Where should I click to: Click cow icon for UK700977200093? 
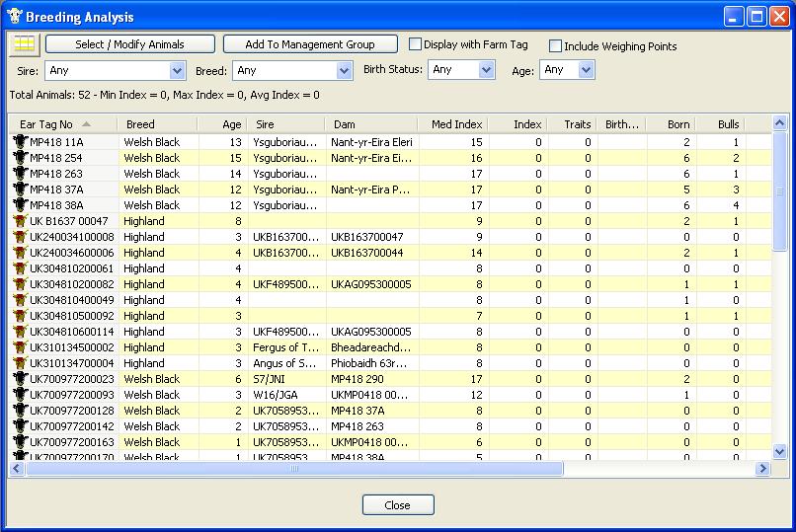pyautogui.click(x=20, y=394)
